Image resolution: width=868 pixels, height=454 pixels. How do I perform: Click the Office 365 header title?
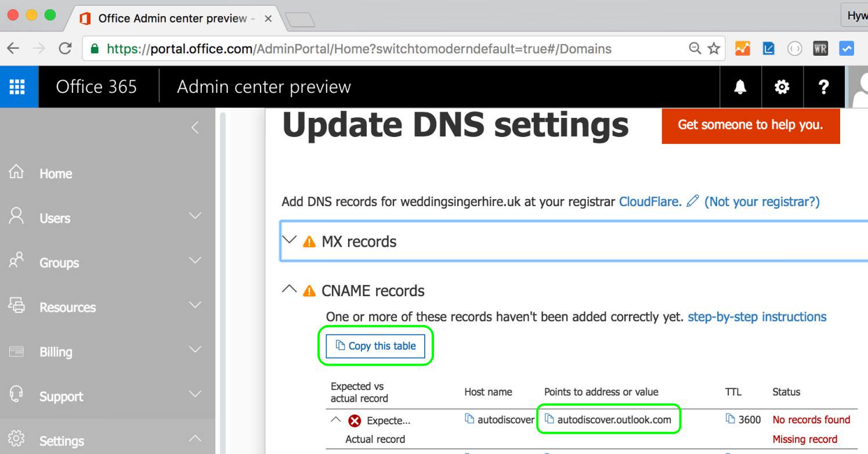pos(96,87)
